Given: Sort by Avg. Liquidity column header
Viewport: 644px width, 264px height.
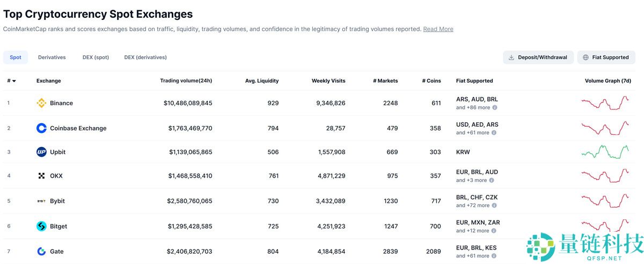Looking at the screenshot, I should [262, 81].
